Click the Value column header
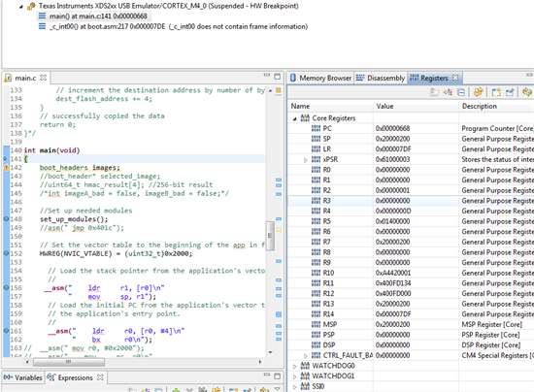 click(x=416, y=106)
